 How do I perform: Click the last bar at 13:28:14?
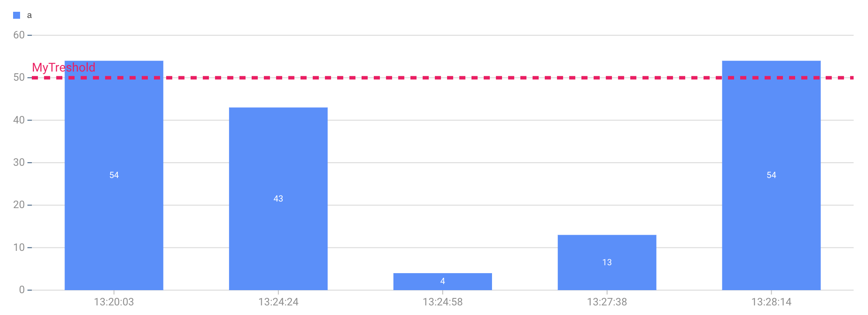(771, 175)
